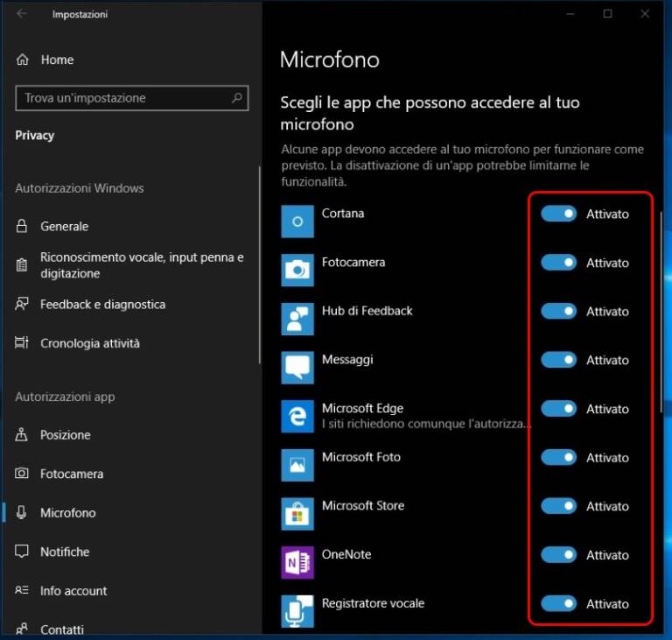Click the Microsoft Edge label text
This screenshot has width=672, height=640.
coord(362,408)
